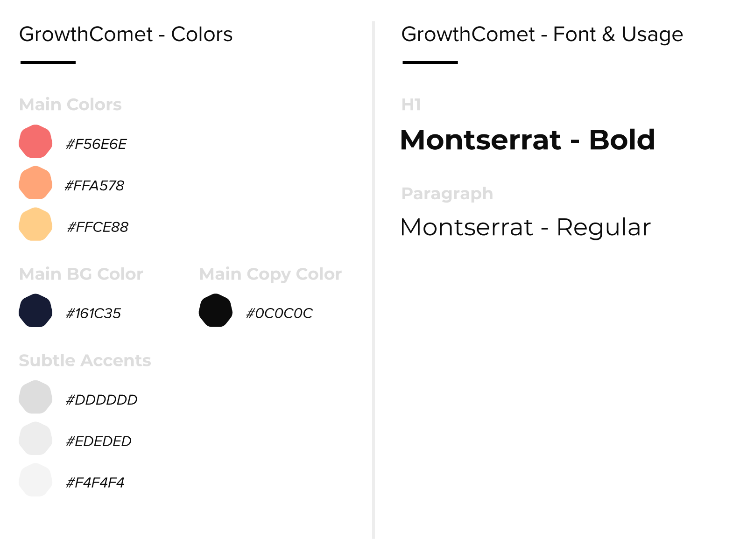Select the light #EDEDED accent swatch
Image resolution: width=747 pixels, height=560 pixels.
35,439
